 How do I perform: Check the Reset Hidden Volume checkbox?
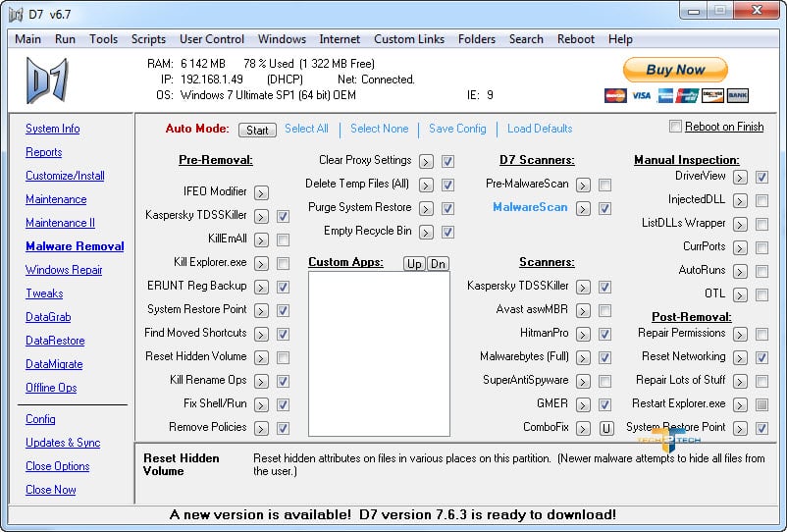pyautogui.click(x=283, y=358)
